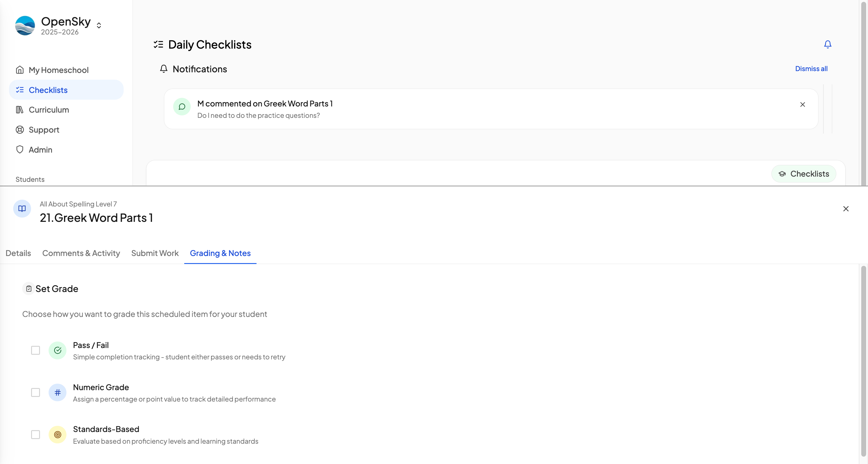Close the lesson detail panel

tap(846, 209)
